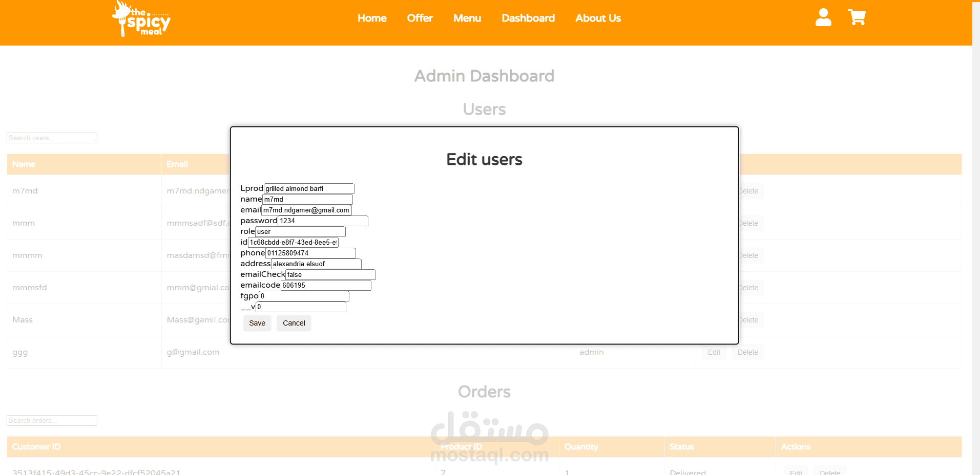Open the About Us page
Image resolution: width=980 pixels, height=475 pixels.
pyautogui.click(x=598, y=18)
